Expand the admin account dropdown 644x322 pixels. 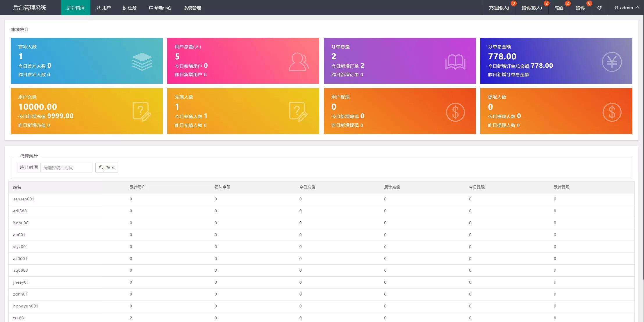coord(626,8)
